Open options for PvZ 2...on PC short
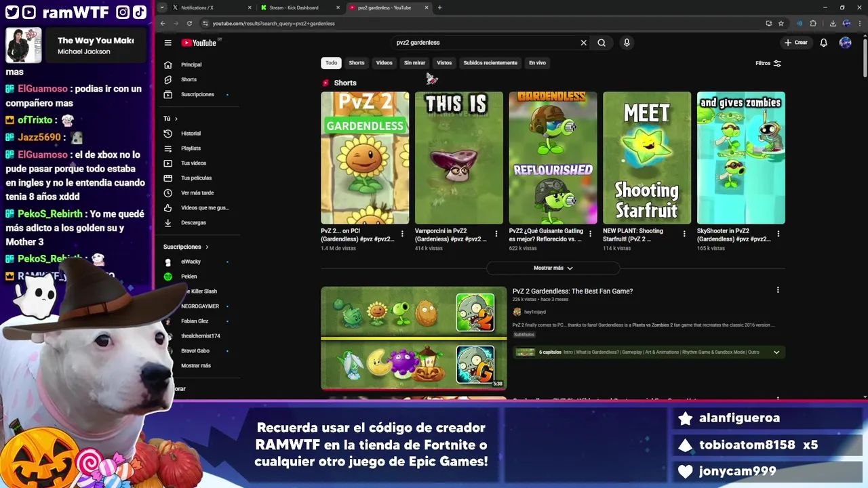 click(x=402, y=234)
